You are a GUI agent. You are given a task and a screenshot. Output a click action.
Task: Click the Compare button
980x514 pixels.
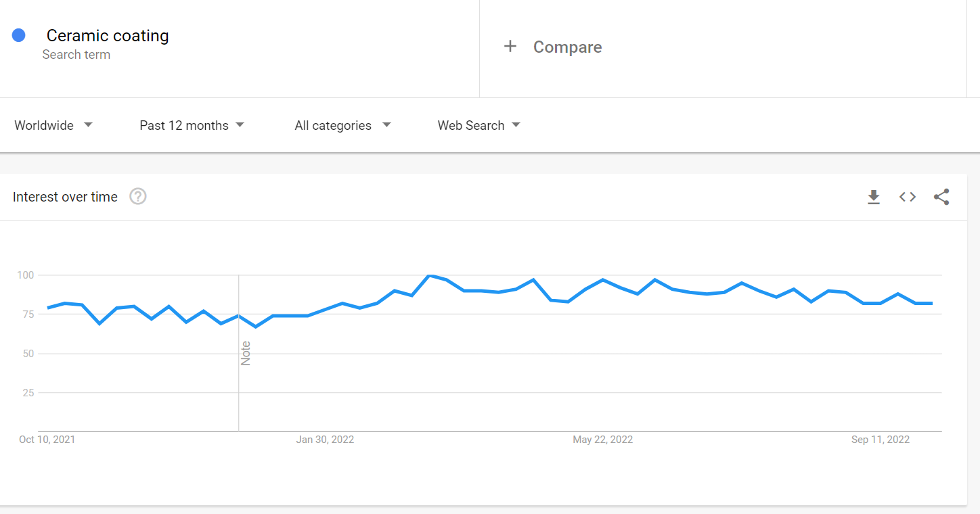point(567,47)
